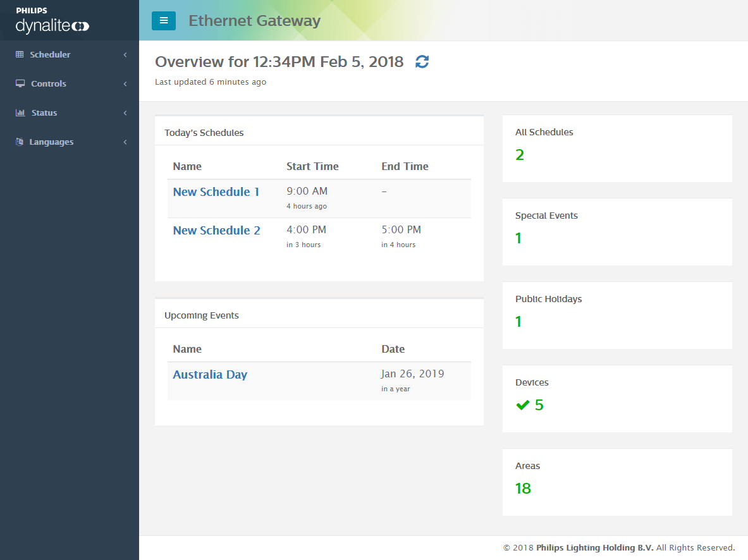Open the sidebar with the hamburger menu icon
This screenshot has height=560, width=748.
point(164,20)
